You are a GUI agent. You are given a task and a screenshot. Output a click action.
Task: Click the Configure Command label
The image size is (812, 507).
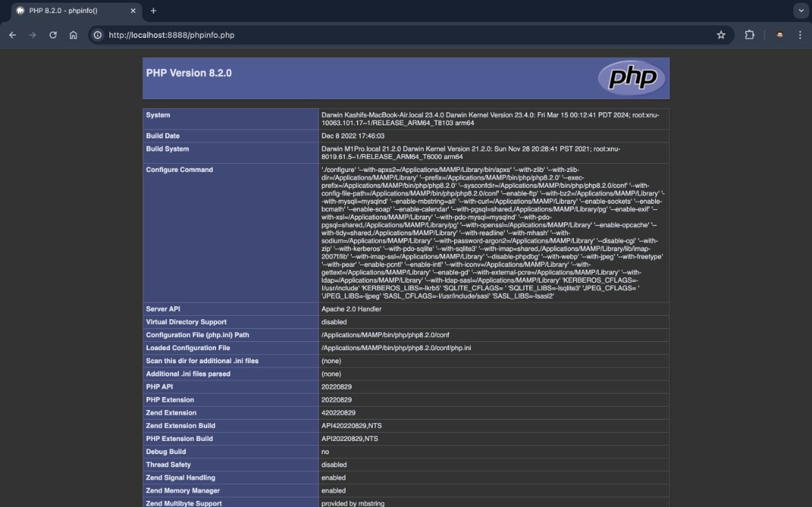[x=179, y=169]
